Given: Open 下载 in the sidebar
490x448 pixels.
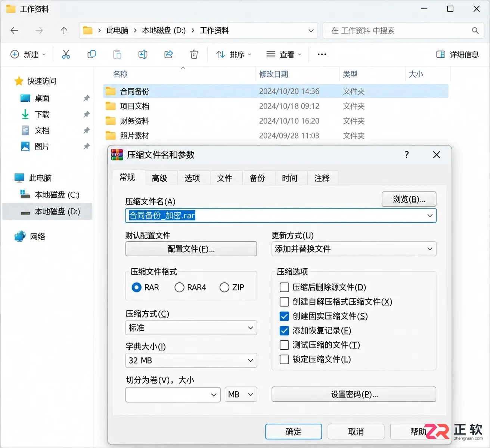Looking at the screenshot, I should (x=42, y=114).
